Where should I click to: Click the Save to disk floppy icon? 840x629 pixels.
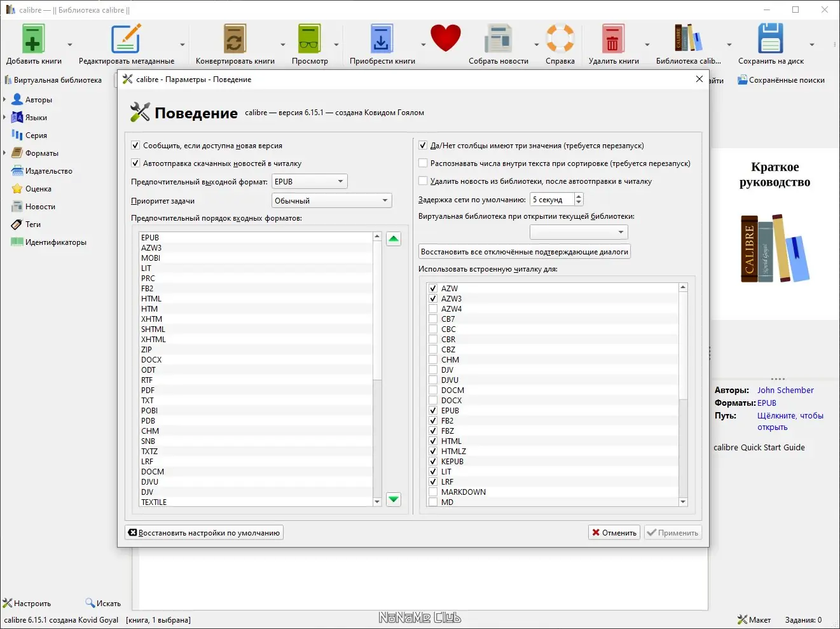click(770, 39)
